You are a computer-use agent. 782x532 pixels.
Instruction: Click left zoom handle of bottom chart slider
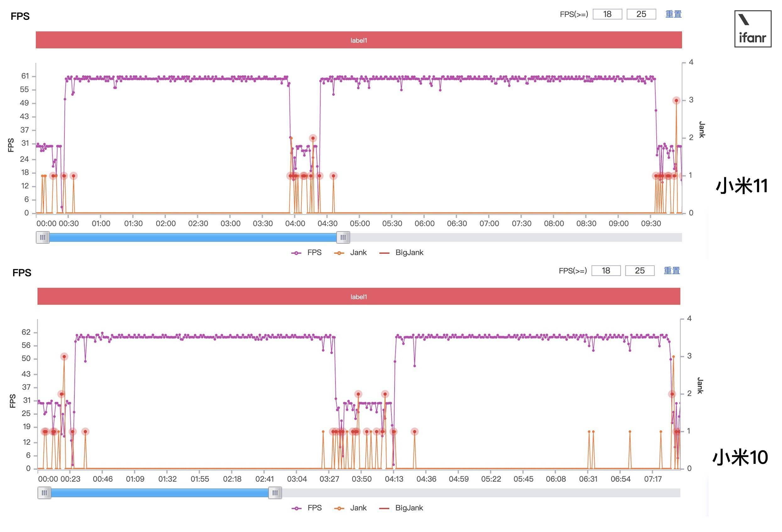coord(44,493)
